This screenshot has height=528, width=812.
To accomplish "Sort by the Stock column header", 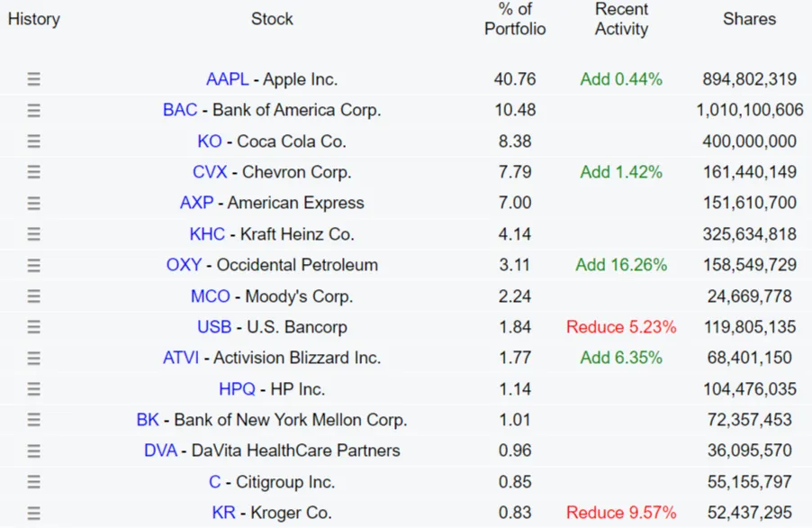I will tap(272, 19).
